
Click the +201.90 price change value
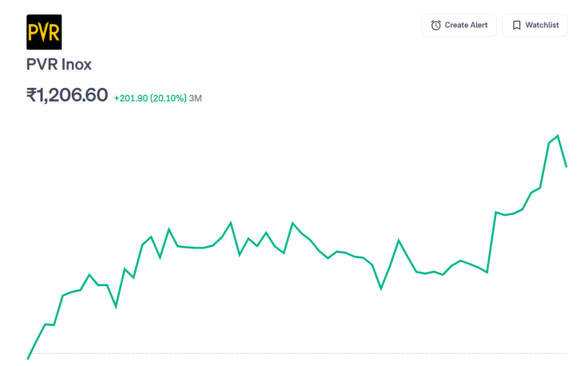point(130,98)
